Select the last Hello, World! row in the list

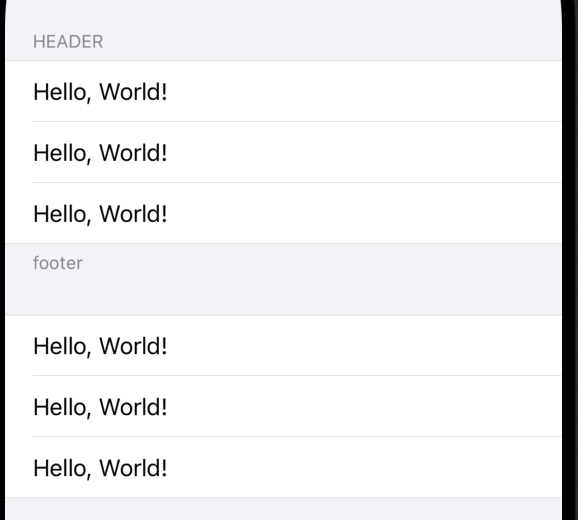[x=283, y=467]
